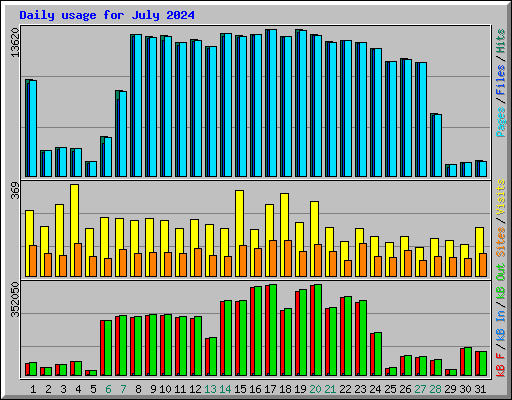The height and width of the screenshot is (400, 512).
Task: Select day label 18 on the x-axis
Action: (285, 389)
